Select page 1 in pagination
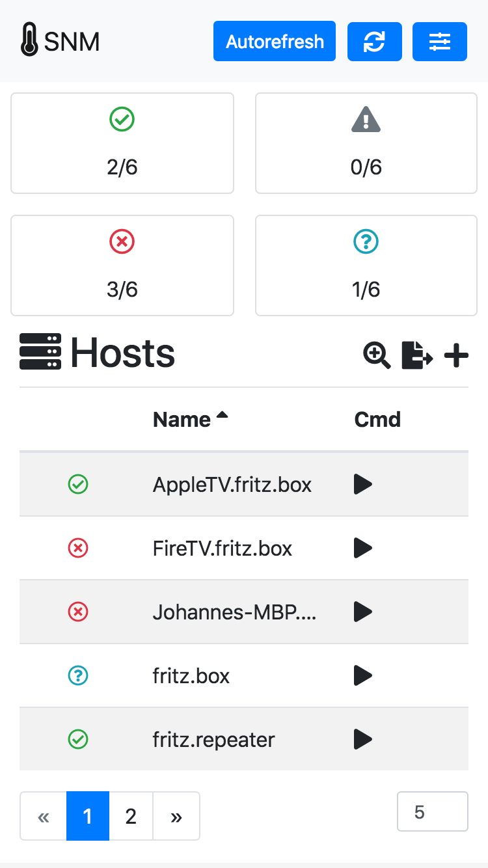This screenshot has height=868, width=488. (88, 816)
